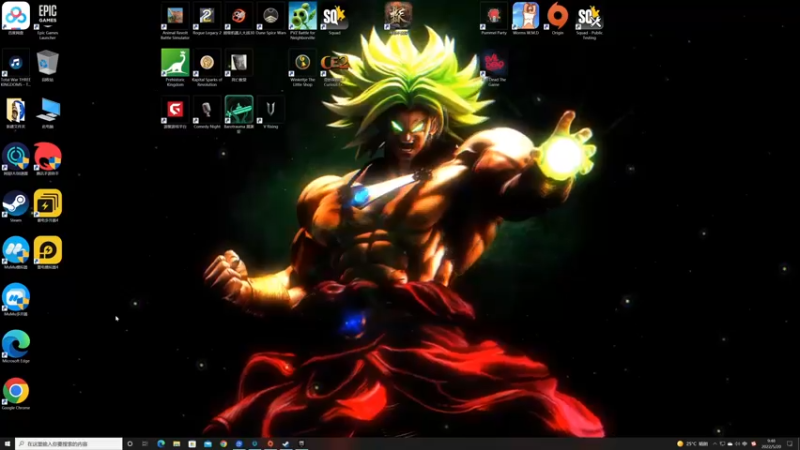Screen dimensions: 800x450
Task: Launch Steam from the desktop
Action: [x=16, y=207]
